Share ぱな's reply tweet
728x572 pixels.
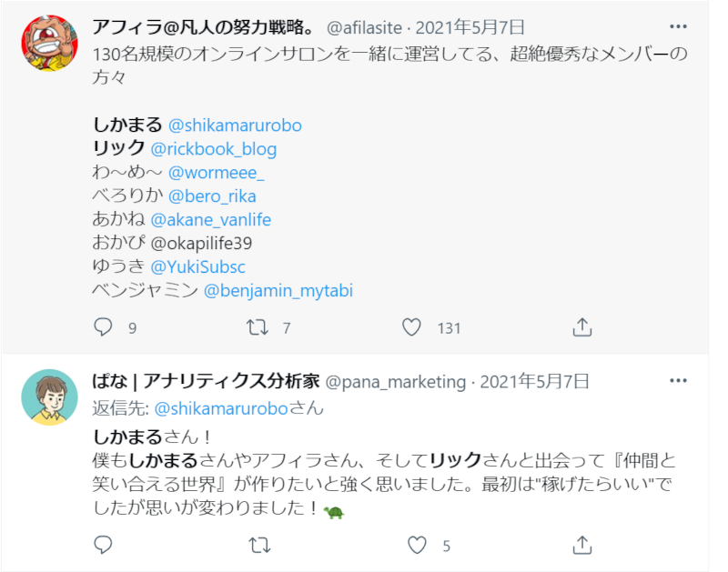click(582, 545)
